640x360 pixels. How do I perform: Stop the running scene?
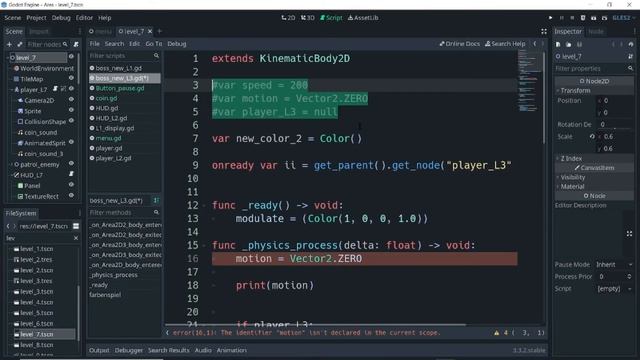572,18
